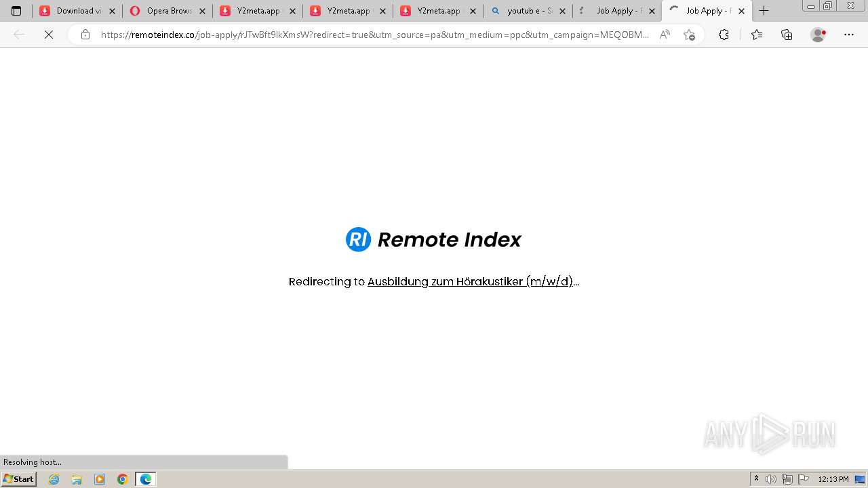
Task: Close the second Y2meta.app tab
Action: (x=382, y=11)
